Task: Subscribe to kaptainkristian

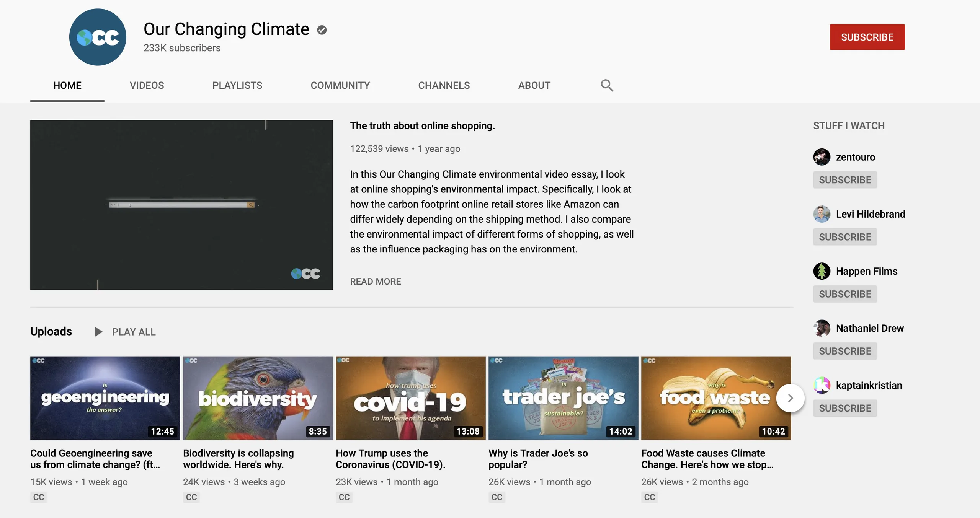Action: pos(845,408)
